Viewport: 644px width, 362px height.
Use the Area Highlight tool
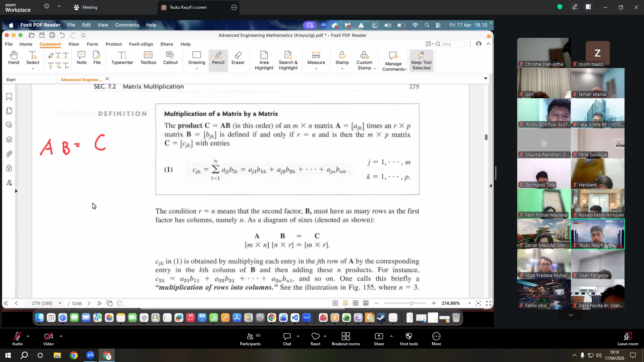click(x=264, y=60)
